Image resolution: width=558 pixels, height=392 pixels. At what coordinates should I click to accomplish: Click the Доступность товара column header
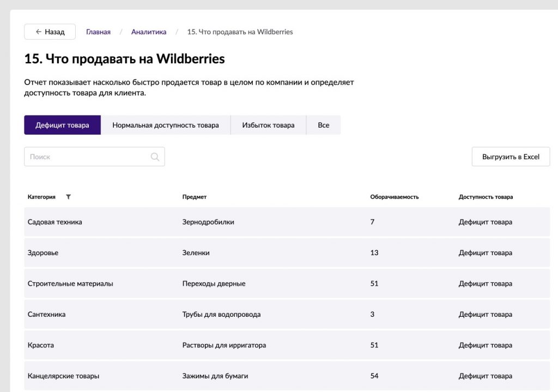coord(486,197)
